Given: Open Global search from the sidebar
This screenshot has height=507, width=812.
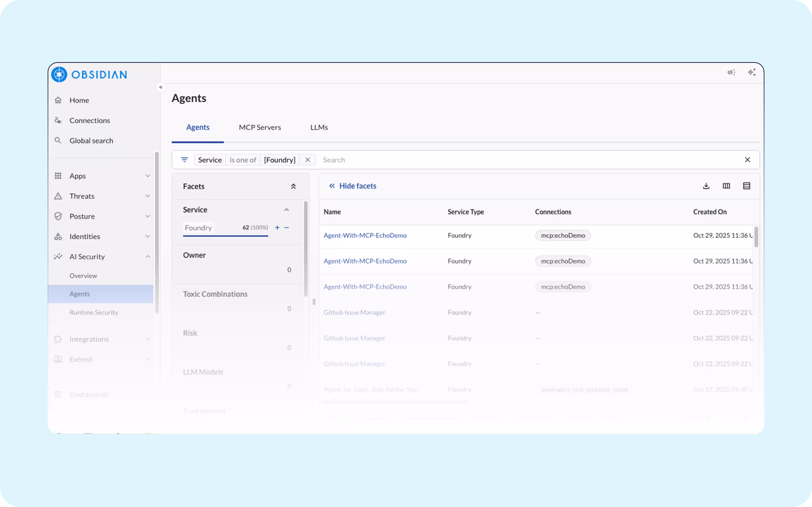Looking at the screenshot, I should pos(91,140).
